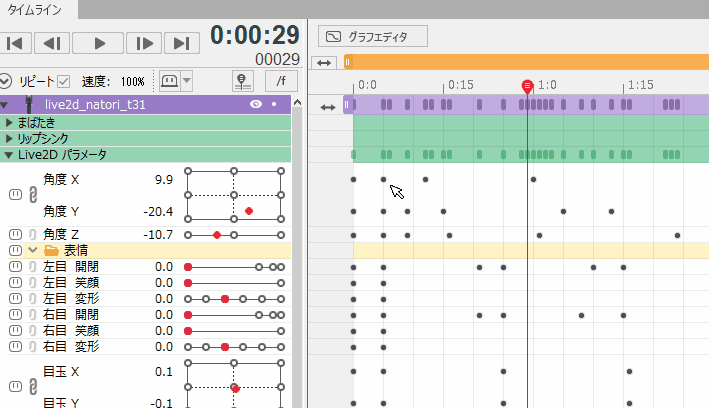Click 右目 開閉 slider handle
The width and height of the screenshot is (709, 408).
(188, 315)
